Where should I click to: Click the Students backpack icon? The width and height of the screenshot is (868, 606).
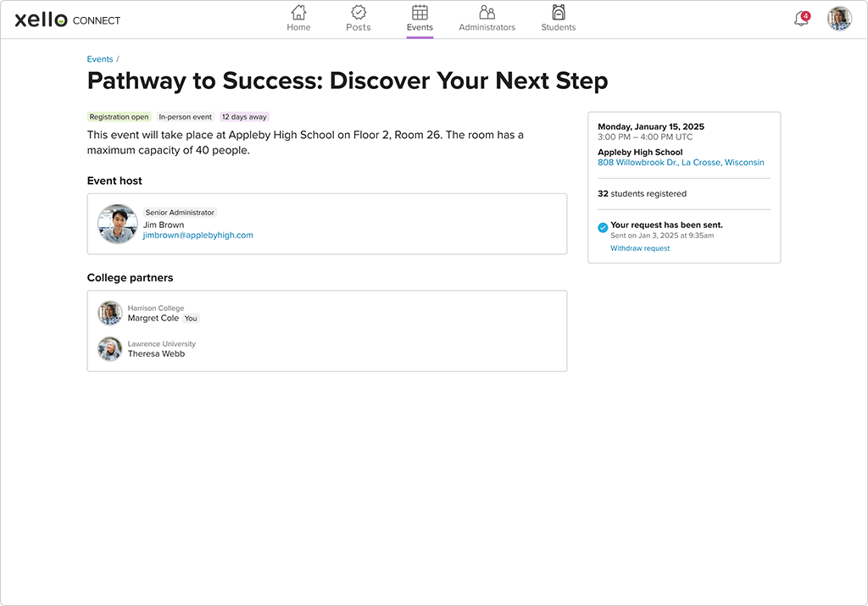[558, 12]
